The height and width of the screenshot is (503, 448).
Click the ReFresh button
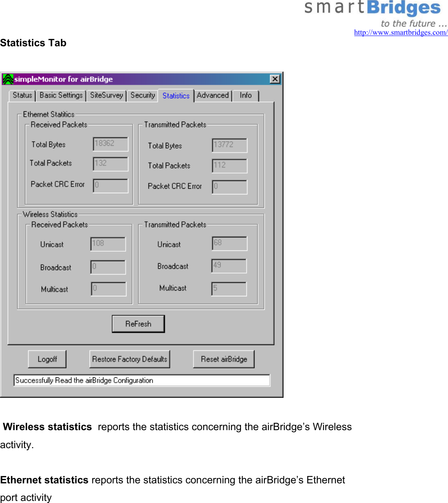(x=138, y=324)
